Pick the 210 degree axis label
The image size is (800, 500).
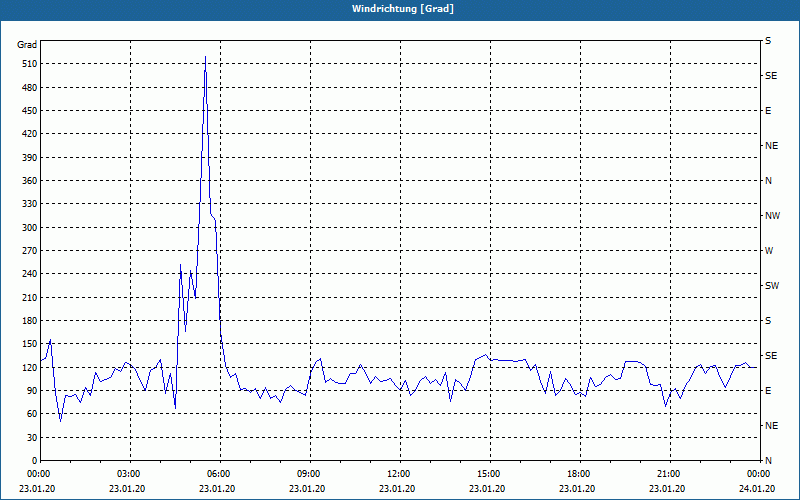click(x=30, y=297)
